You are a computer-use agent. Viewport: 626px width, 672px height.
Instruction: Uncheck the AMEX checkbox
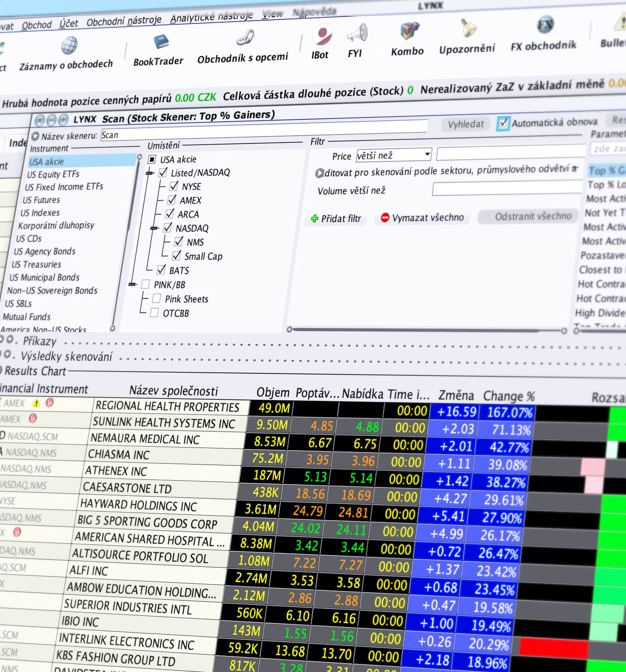pos(172,200)
